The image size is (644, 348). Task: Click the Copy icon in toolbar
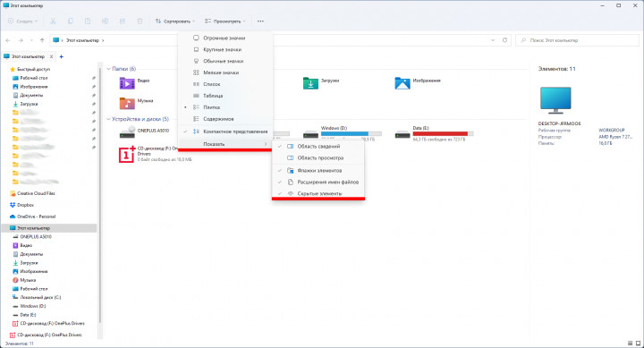pos(71,21)
